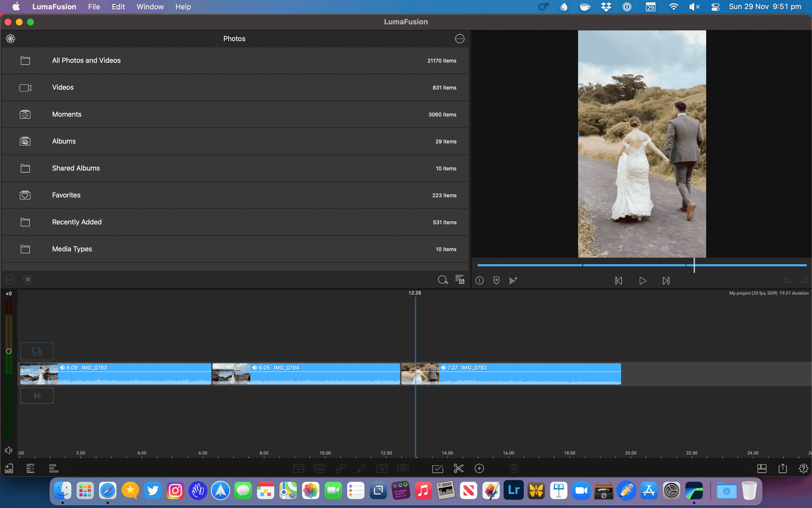Click the scissors split clip tool

click(x=458, y=469)
